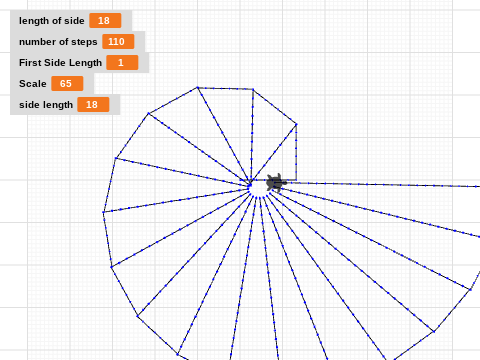This screenshot has width=480, height=360.
Task: Select the 'First Side Length' variable monitor
Action: click(x=80, y=63)
